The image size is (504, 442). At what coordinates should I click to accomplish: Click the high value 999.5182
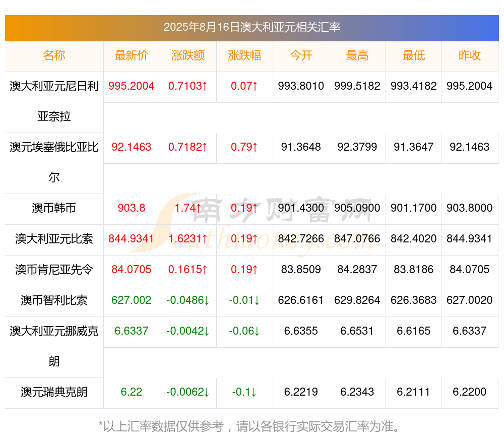pyautogui.click(x=357, y=86)
